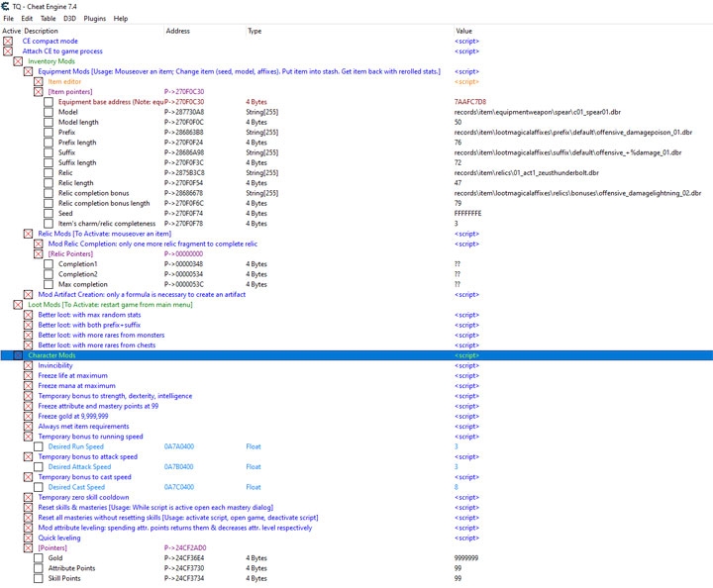Click the Cheat Engine title bar icon
This screenshot has height=588, width=713.
tap(5, 6)
